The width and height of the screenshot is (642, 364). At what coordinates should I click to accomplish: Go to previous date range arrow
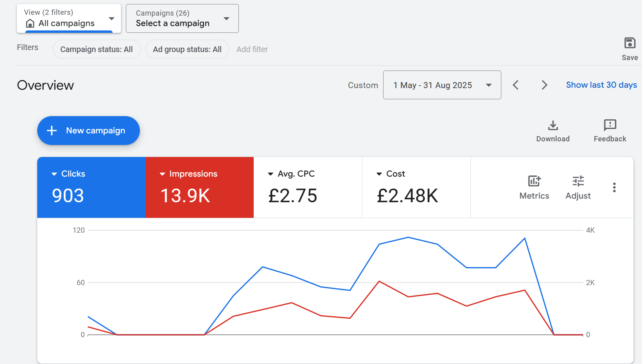pyautogui.click(x=516, y=85)
